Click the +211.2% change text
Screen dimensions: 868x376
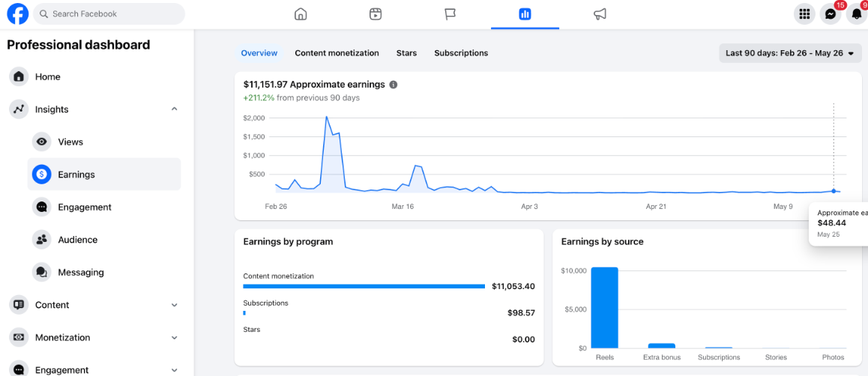pyautogui.click(x=259, y=98)
